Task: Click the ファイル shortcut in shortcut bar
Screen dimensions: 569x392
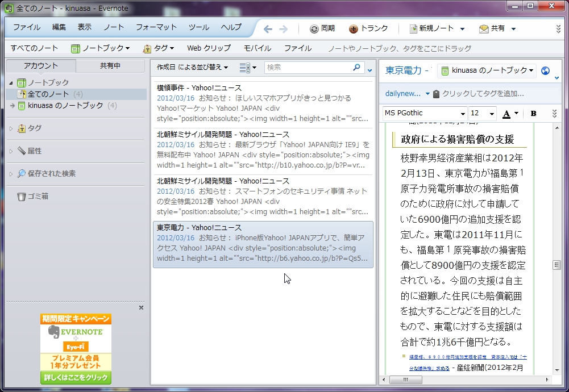Action: click(x=298, y=48)
